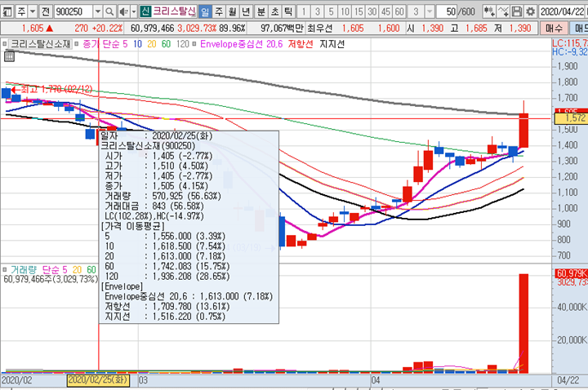This screenshot has height=390, width=588.
Task: Click the blue 매도 sell button
Action: click(x=579, y=29)
